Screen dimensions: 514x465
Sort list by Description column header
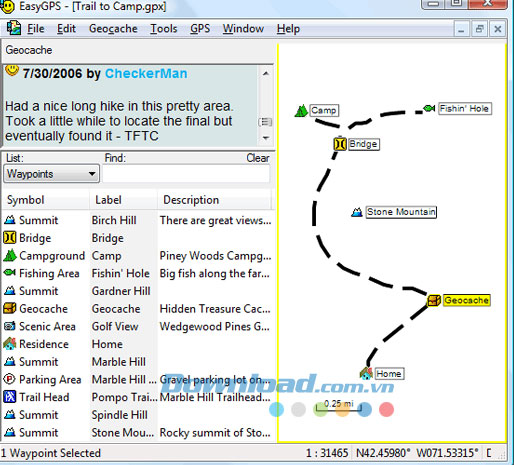(214, 200)
